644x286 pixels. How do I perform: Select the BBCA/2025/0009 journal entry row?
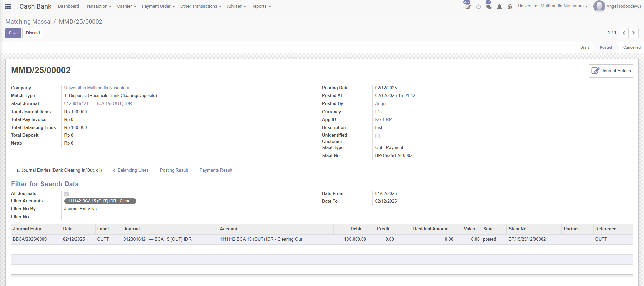pos(30,239)
